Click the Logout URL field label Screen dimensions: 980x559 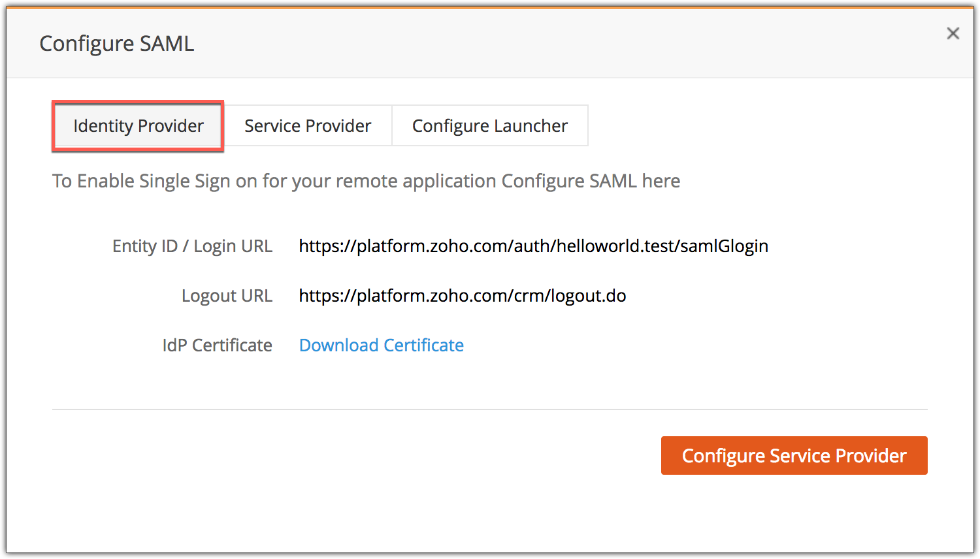tap(227, 296)
